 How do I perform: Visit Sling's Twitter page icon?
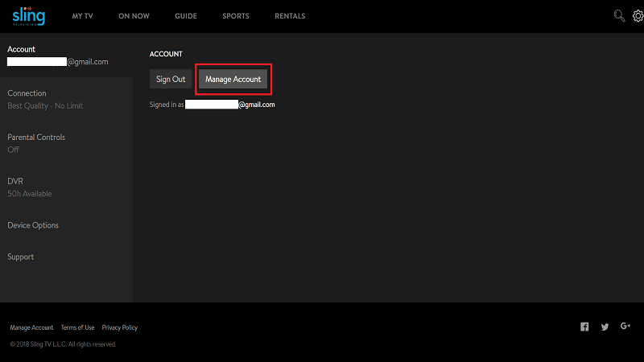(605, 327)
